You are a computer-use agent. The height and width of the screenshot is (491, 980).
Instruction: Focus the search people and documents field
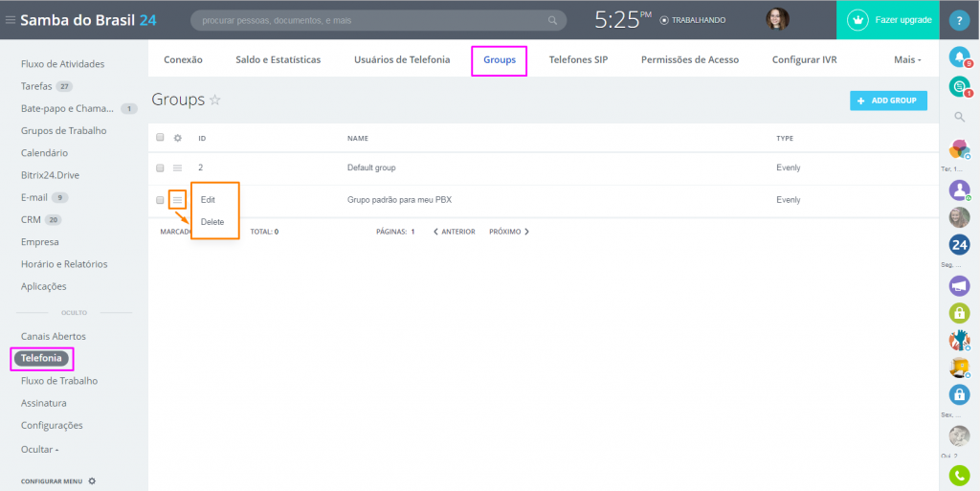click(378, 20)
